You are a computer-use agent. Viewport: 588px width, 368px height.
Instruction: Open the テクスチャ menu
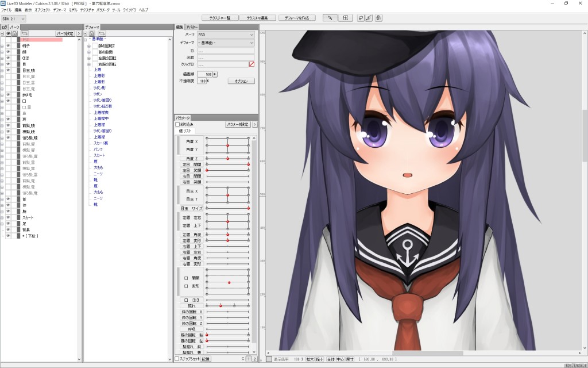pyautogui.click(x=87, y=10)
